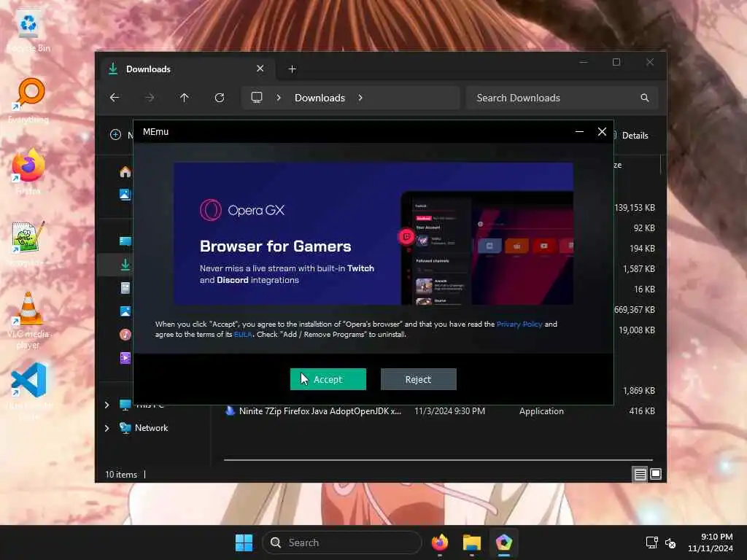The width and height of the screenshot is (747, 560).
Task: Select Downloads in navigation pane
Action: [125, 264]
